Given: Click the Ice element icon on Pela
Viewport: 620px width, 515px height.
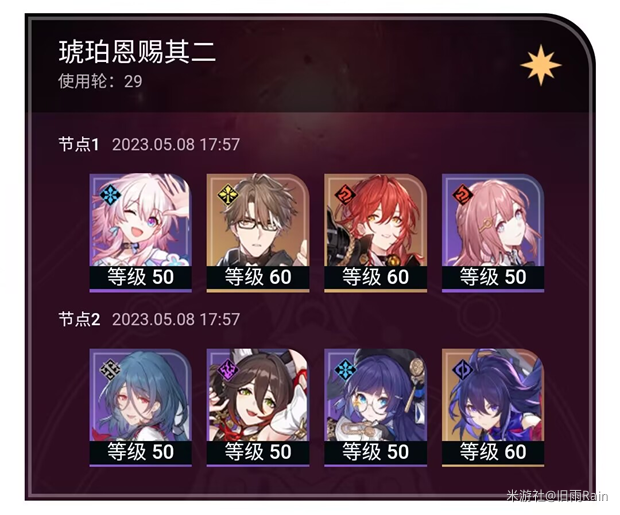Looking at the screenshot, I should tap(345, 370).
